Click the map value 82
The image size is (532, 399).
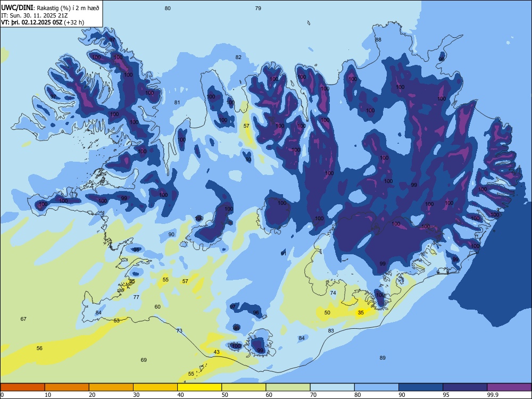(238, 57)
